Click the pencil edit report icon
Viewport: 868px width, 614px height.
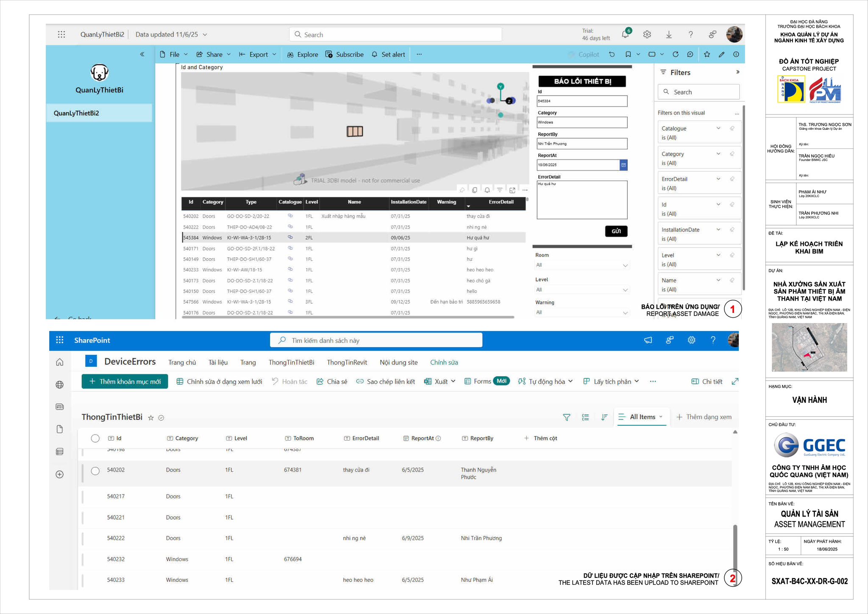[721, 54]
